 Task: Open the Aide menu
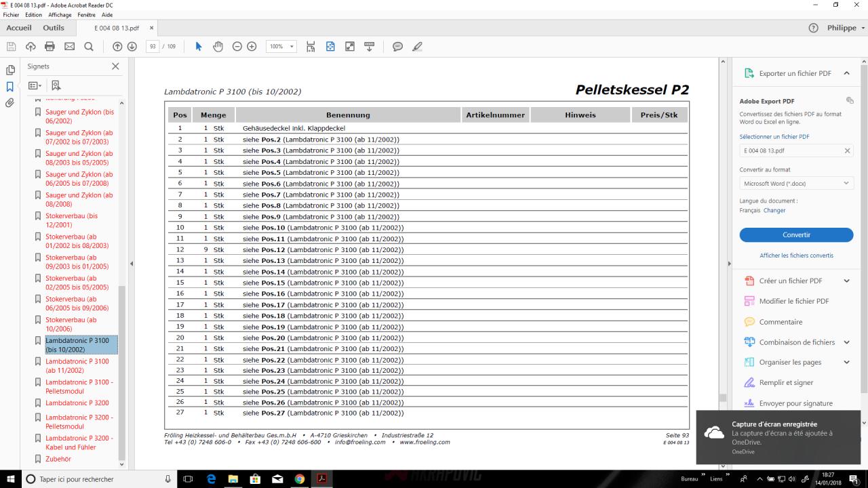[107, 15]
